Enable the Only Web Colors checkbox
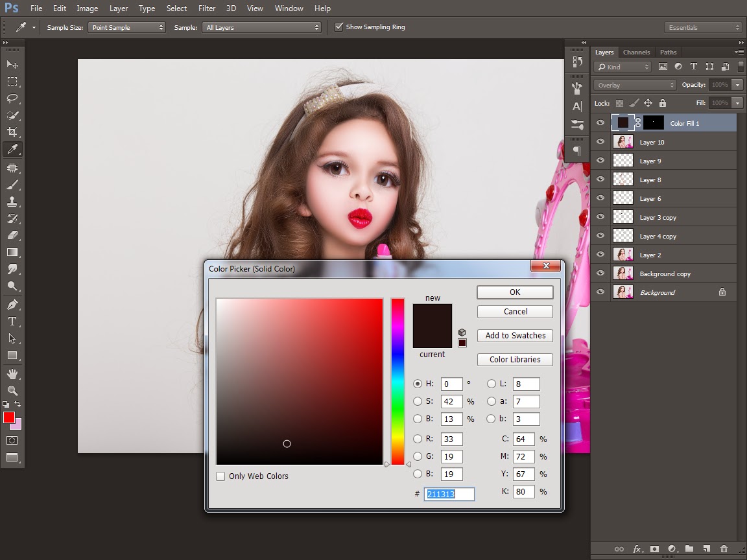 point(221,476)
